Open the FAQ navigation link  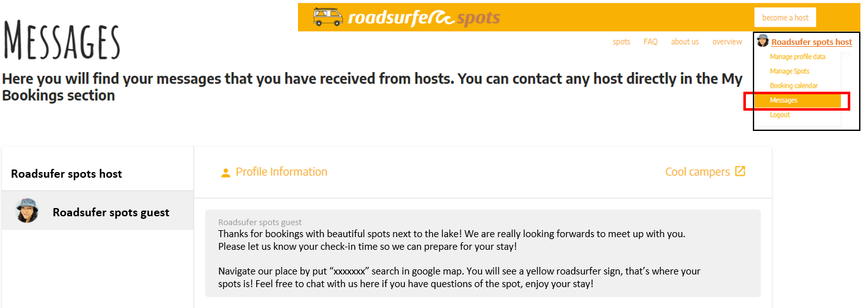(650, 42)
